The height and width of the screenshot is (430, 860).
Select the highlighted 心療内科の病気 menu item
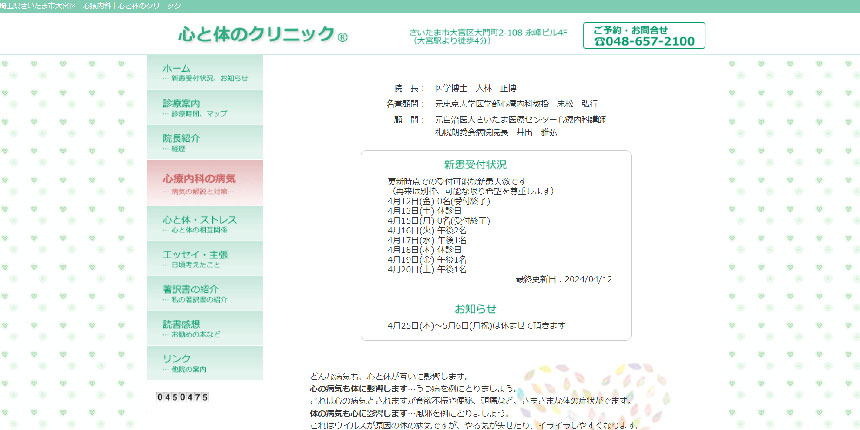pyautogui.click(x=205, y=183)
